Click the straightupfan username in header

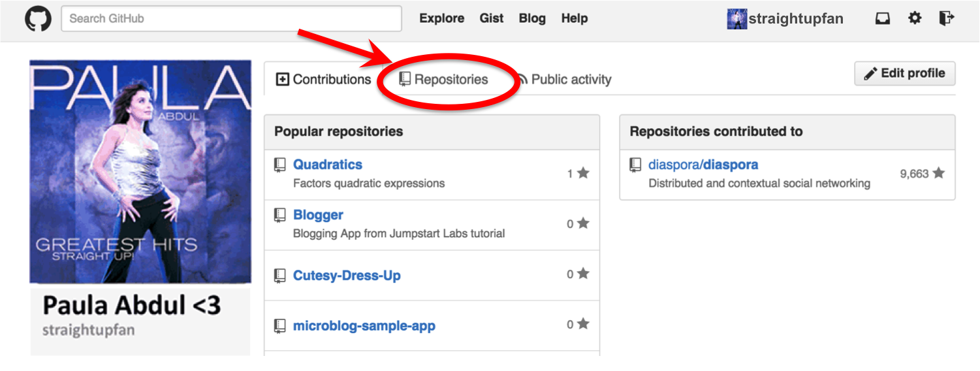(x=796, y=19)
